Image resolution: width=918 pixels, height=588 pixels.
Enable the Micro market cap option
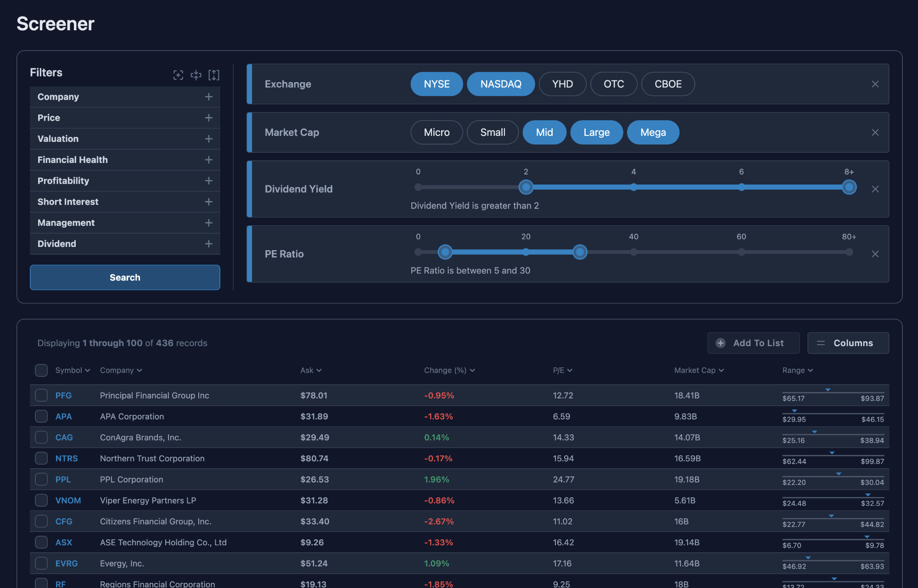436,132
